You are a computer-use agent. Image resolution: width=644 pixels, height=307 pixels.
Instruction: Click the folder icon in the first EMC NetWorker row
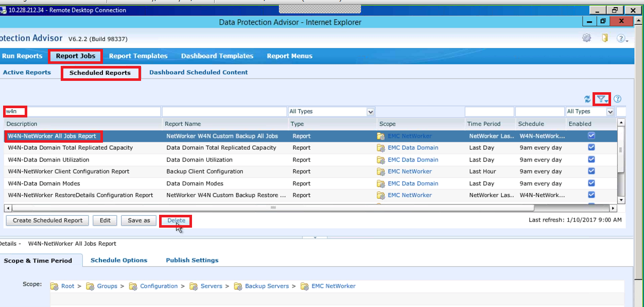tap(381, 136)
